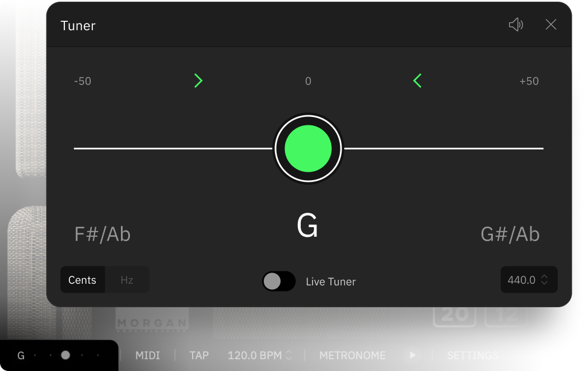Click the 440.0 reference pitch field
Image resolution: width=588 pixels, height=371 pixels.
pyautogui.click(x=529, y=280)
